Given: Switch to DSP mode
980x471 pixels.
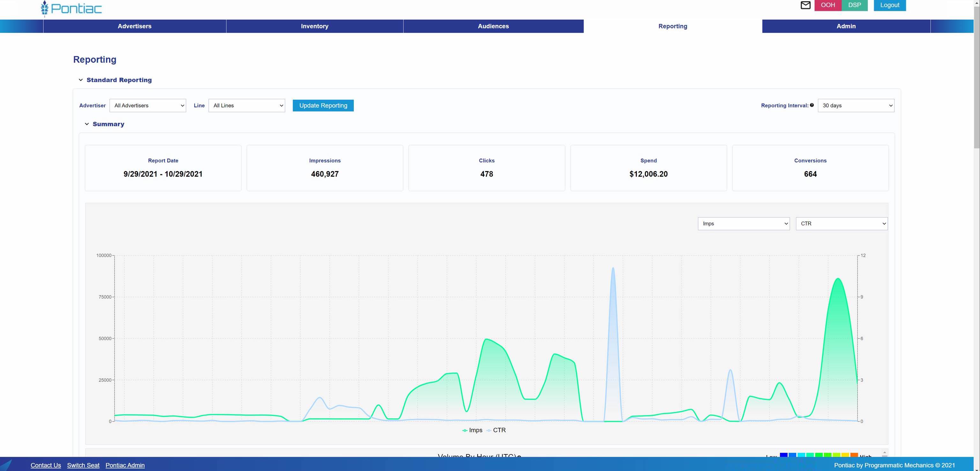Looking at the screenshot, I should 854,5.
